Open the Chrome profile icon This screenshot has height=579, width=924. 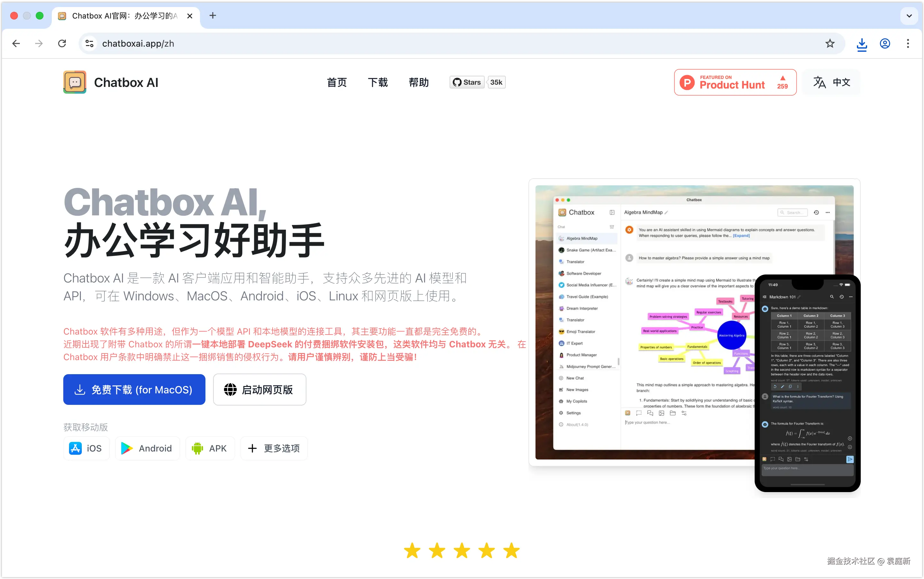(x=885, y=44)
